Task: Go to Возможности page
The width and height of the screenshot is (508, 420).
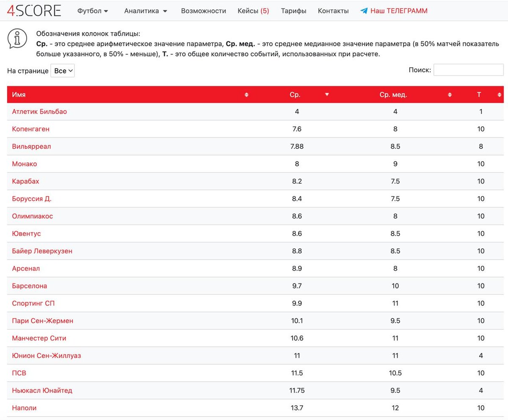Action: coord(204,11)
